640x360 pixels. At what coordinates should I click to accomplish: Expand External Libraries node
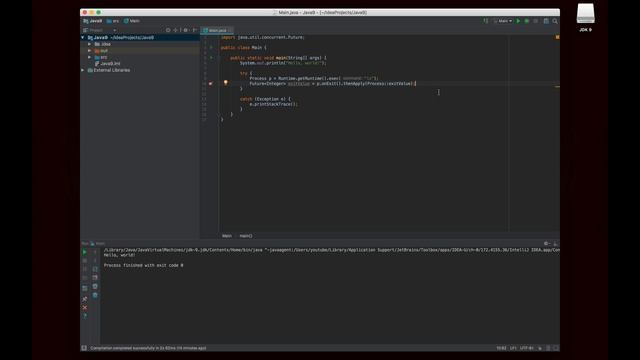click(x=83, y=70)
